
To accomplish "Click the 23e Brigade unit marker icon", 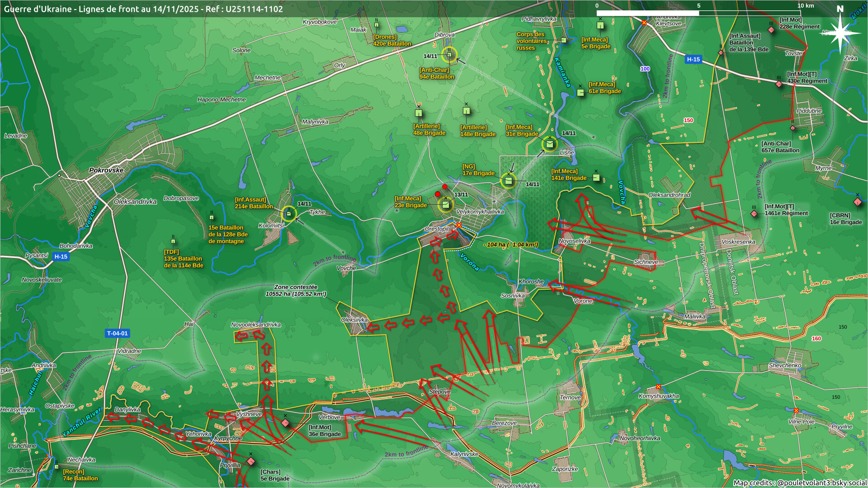I will pyautogui.click(x=445, y=205).
